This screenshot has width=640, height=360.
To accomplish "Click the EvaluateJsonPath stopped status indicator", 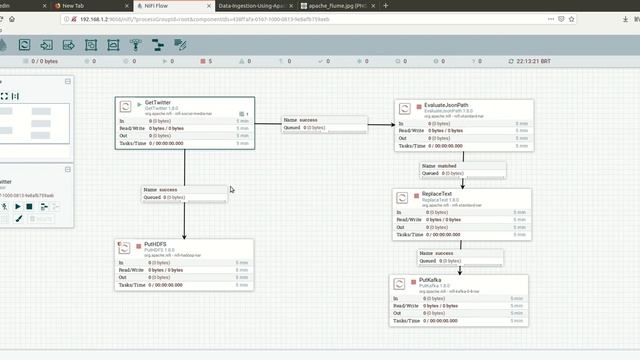I will tap(419, 107).
